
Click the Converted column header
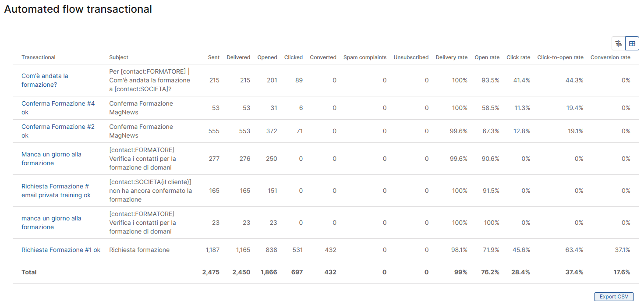tap(323, 57)
